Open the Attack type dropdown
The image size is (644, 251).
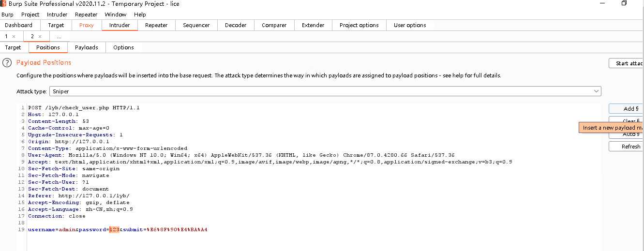coord(325,91)
